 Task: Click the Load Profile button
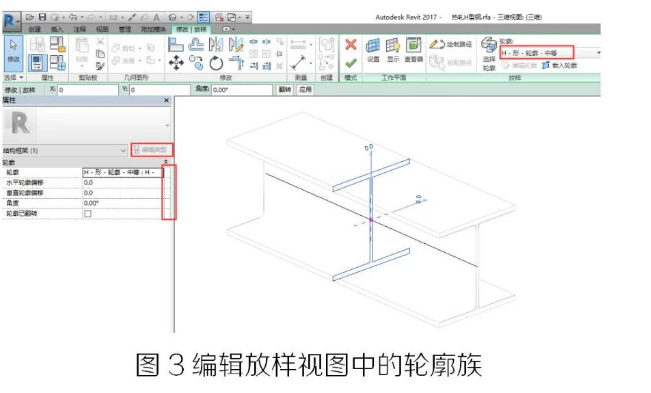click(559, 66)
